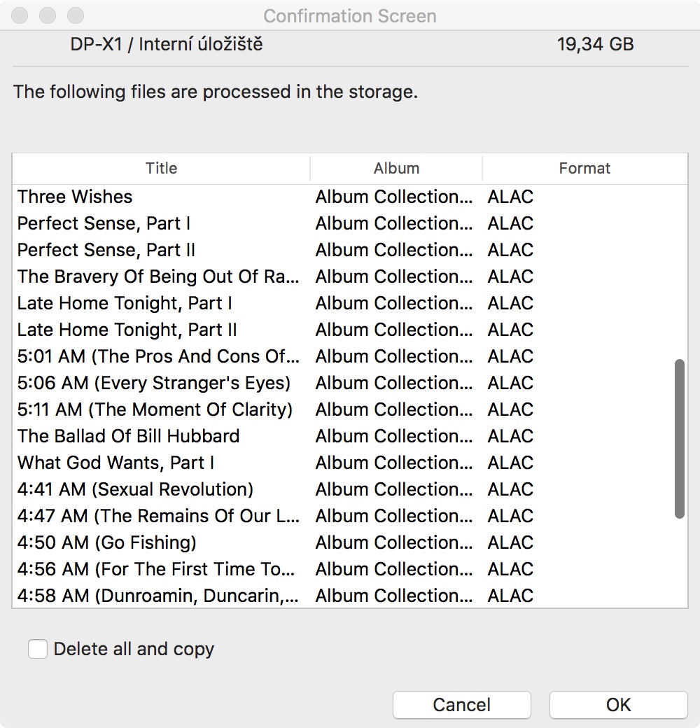This screenshot has width=700, height=728.
Task: Choose The Ballad Of Bill Hubbard
Action: pos(128,436)
